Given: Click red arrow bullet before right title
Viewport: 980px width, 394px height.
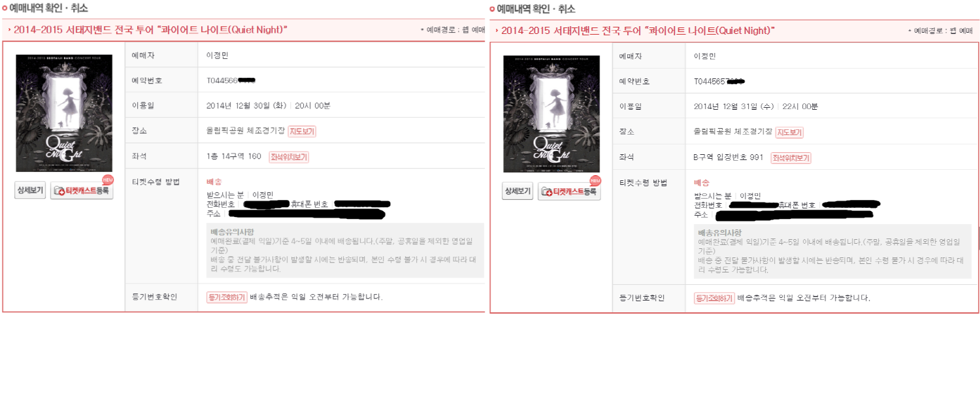Looking at the screenshot, I should (497, 31).
